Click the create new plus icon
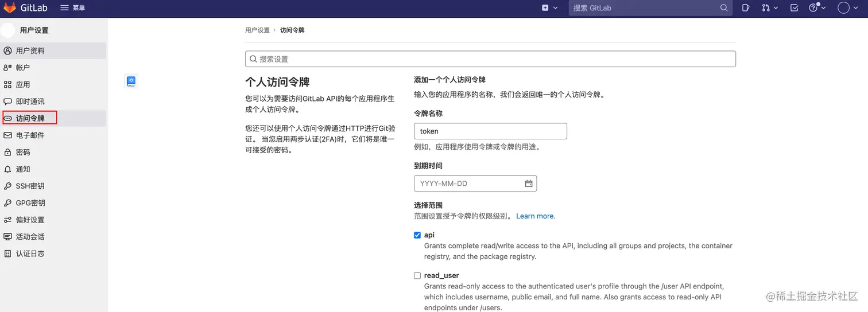This screenshot has width=868, height=312. tap(545, 8)
